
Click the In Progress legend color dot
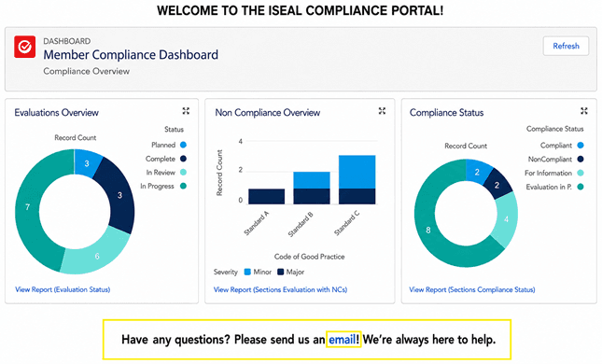[183, 187]
